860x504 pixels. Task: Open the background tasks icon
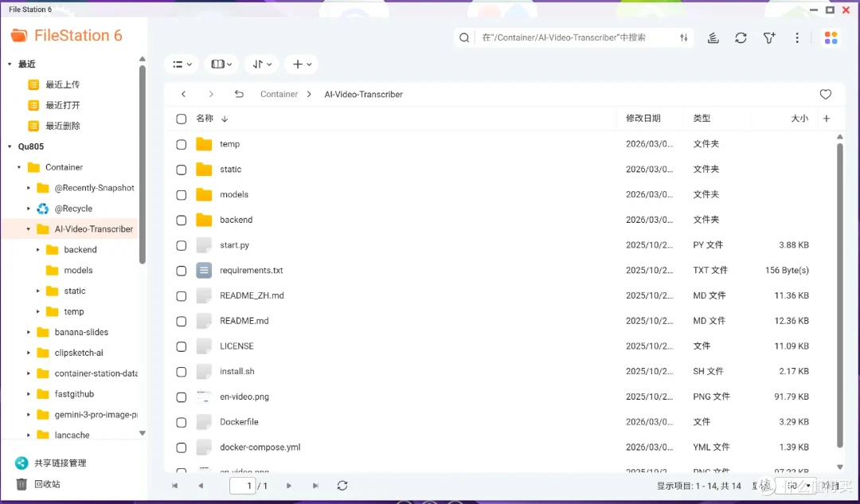tap(713, 38)
